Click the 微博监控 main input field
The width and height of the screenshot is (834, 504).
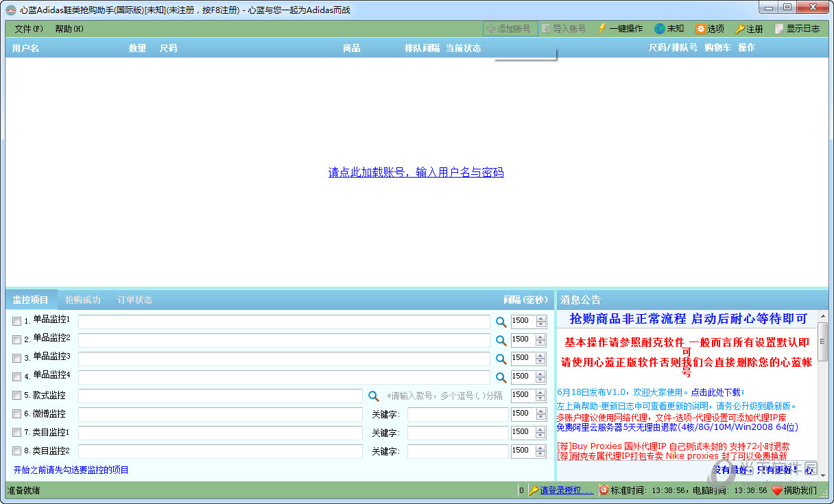(220, 414)
